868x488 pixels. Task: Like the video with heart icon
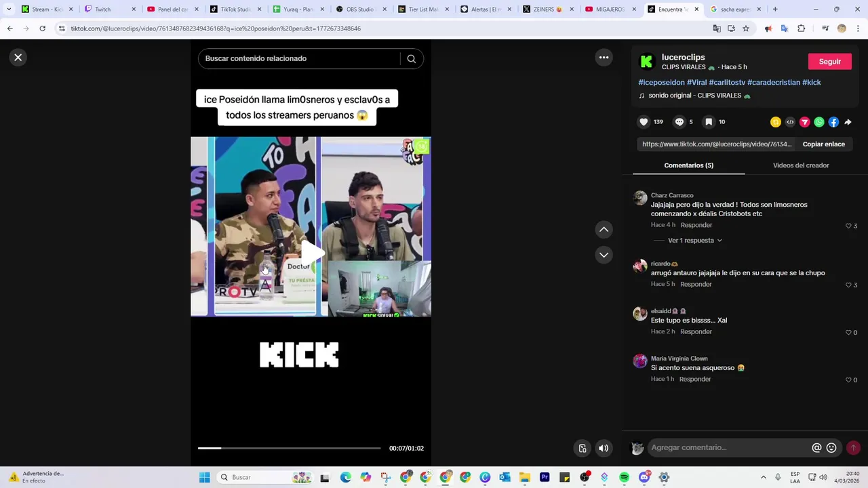pyautogui.click(x=644, y=122)
